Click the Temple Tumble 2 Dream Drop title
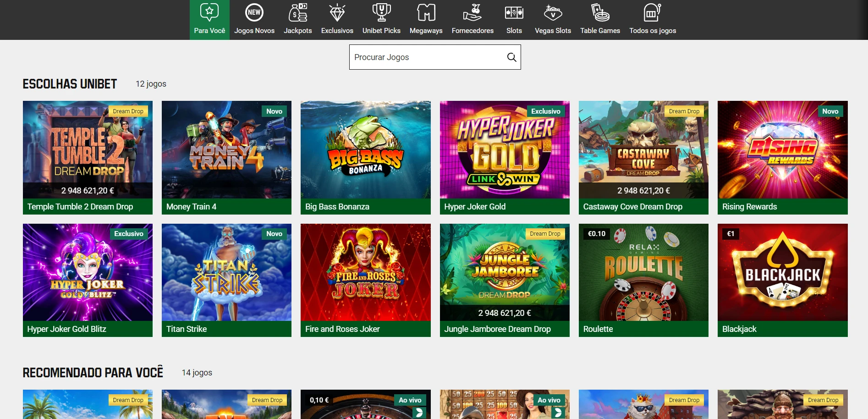The height and width of the screenshot is (419, 868). (x=80, y=207)
